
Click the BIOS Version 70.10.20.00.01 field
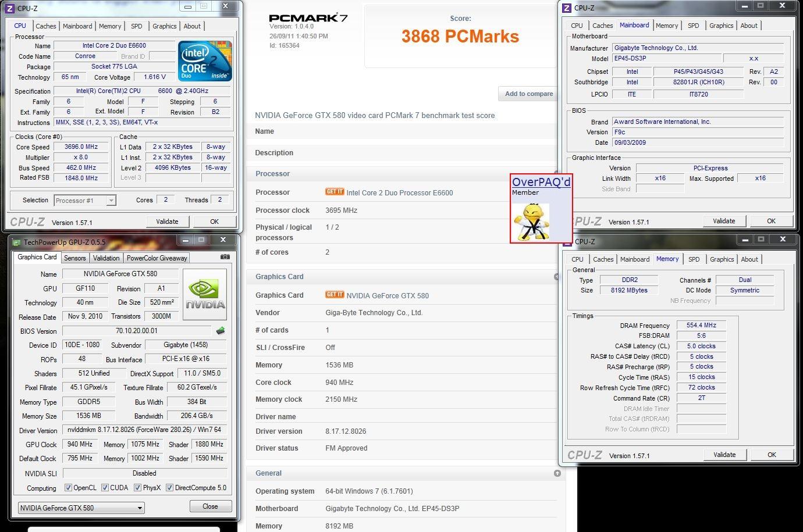point(137,331)
